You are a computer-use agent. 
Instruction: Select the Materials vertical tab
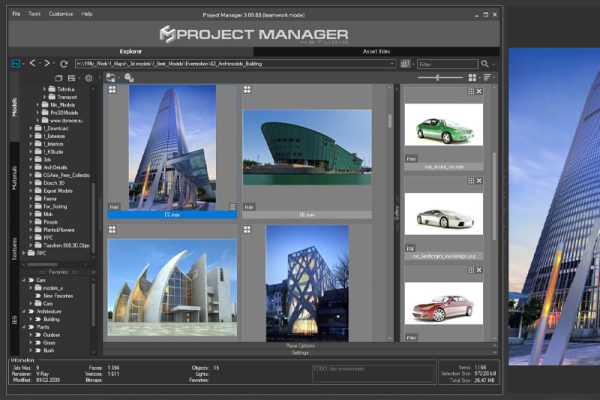click(15, 178)
